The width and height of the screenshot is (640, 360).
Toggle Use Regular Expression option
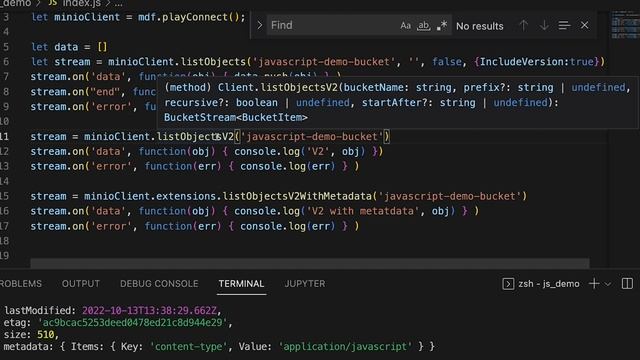click(x=442, y=26)
